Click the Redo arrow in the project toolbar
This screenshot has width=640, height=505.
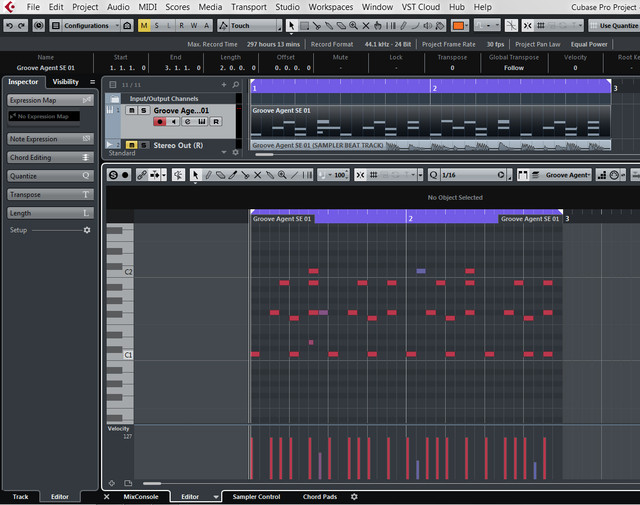click(21, 26)
